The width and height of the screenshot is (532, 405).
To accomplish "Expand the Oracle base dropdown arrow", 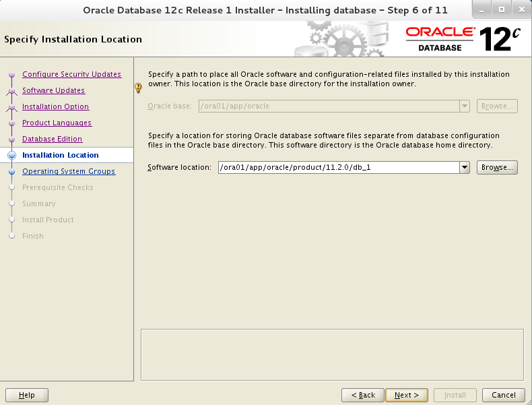I will coord(464,106).
